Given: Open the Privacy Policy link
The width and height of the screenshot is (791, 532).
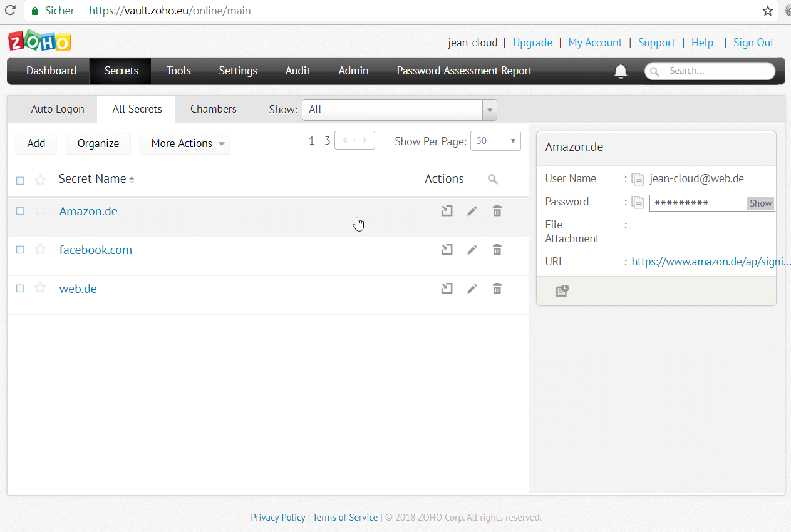Looking at the screenshot, I should pyautogui.click(x=278, y=518).
